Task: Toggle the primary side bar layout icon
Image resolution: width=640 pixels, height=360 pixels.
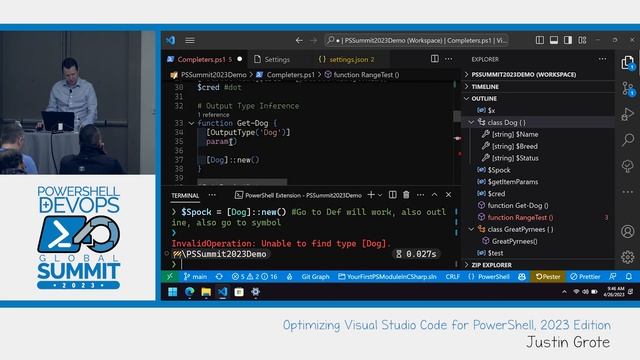Action: [540, 40]
